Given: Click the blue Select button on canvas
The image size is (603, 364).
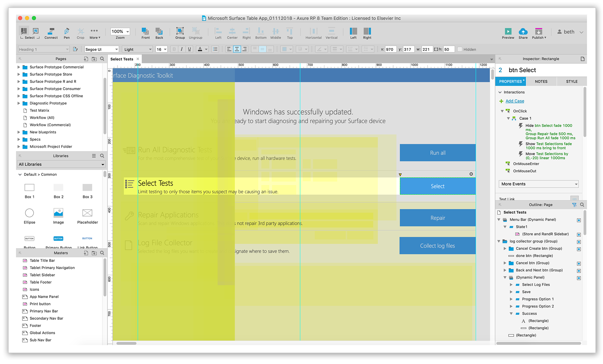Looking at the screenshot, I should tap(437, 186).
